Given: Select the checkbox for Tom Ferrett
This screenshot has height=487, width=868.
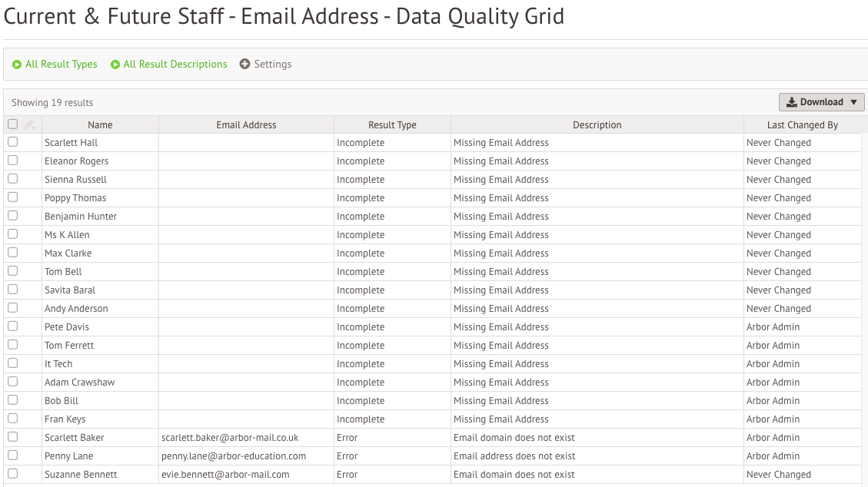Looking at the screenshot, I should (x=13, y=344).
